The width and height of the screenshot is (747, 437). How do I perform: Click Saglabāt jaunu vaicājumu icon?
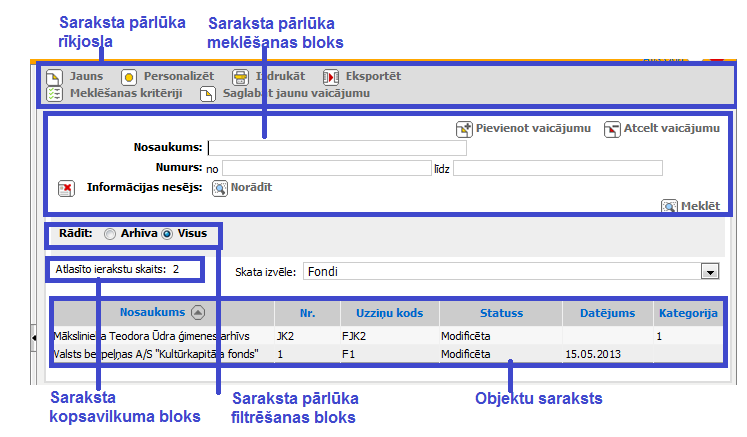pyautogui.click(x=207, y=94)
